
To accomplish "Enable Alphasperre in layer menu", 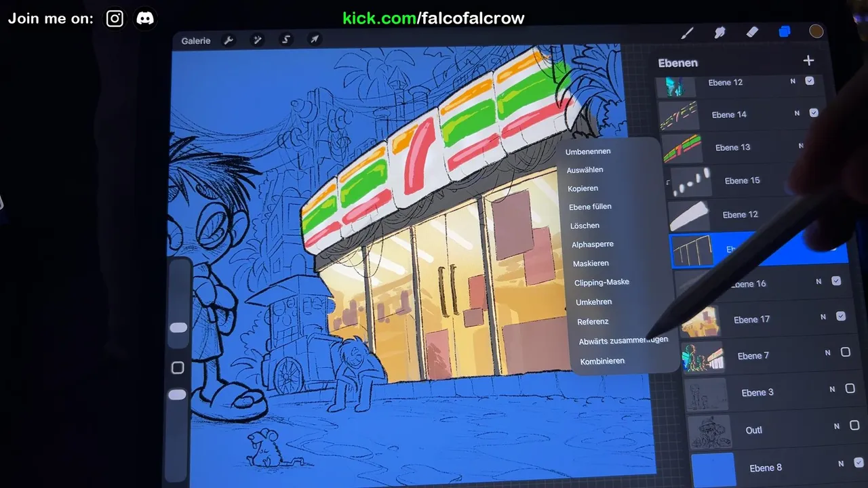I will pos(592,245).
